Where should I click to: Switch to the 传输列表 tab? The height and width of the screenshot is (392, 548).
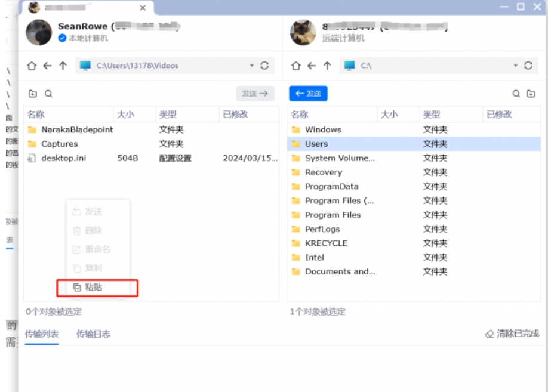(x=41, y=334)
